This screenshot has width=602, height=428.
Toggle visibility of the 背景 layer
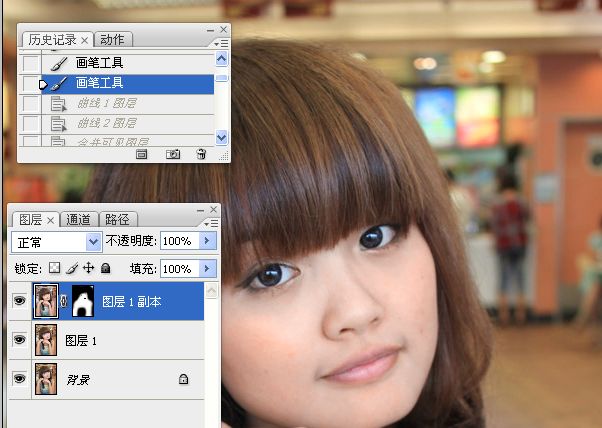click(x=20, y=379)
